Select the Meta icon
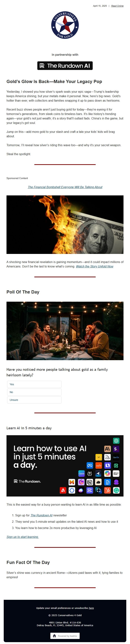130x644 pixels. tap(90, 465)
